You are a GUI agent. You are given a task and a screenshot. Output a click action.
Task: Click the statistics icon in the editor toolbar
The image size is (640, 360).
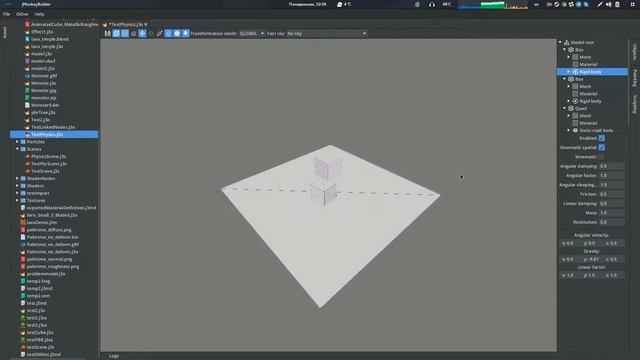(x=108, y=33)
